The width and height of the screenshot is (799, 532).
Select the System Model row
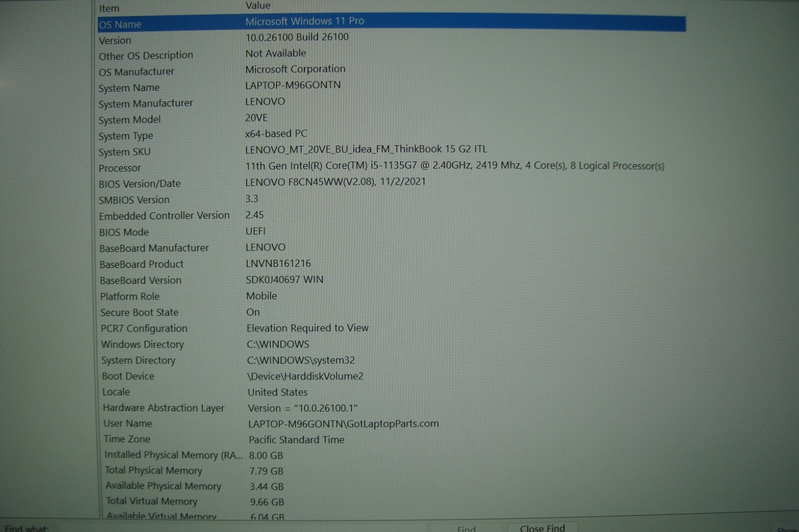click(129, 120)
